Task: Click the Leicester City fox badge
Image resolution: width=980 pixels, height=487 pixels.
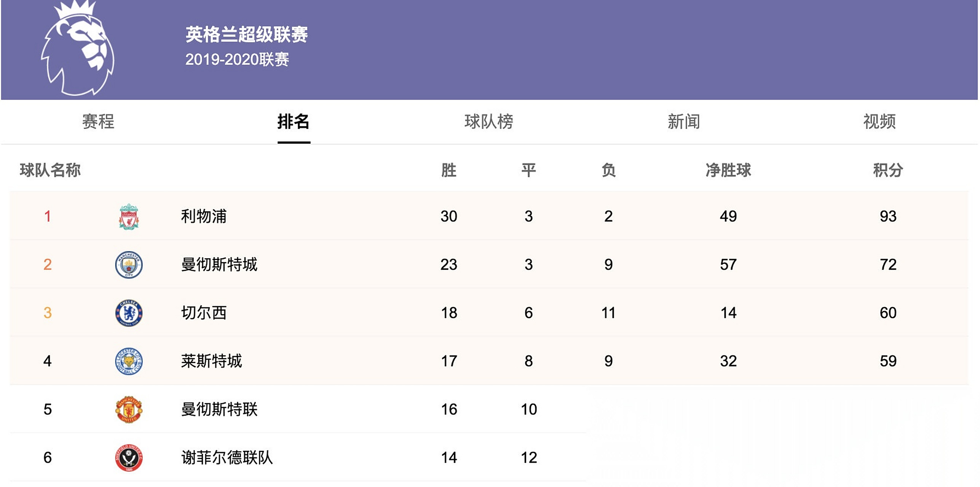Action: (129, 361)
